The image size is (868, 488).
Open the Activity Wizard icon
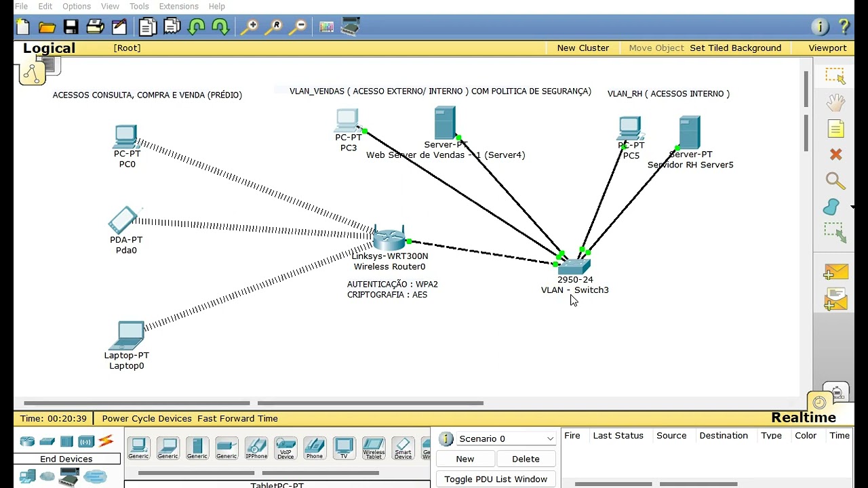pyautogui.click(x=119, y=27)
